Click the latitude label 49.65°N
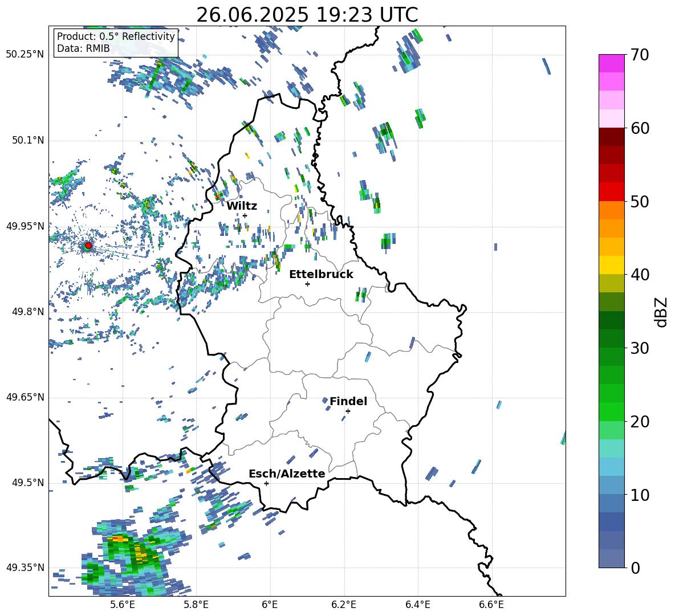 [x=25, y=397]
